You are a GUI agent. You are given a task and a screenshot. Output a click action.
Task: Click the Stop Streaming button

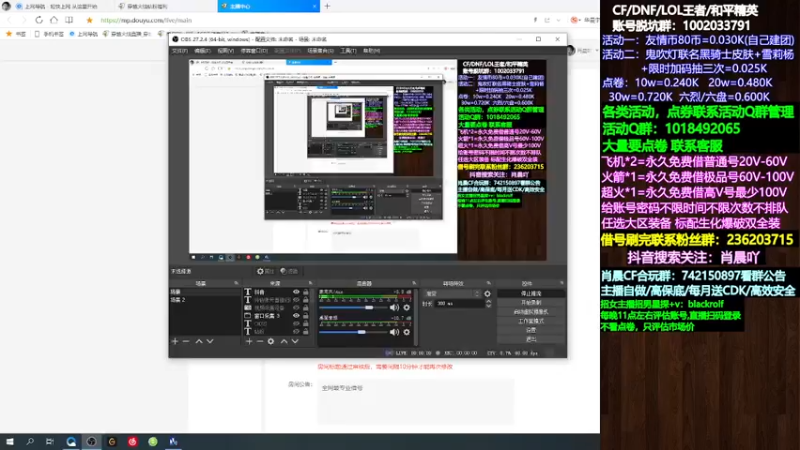point(531,293)
